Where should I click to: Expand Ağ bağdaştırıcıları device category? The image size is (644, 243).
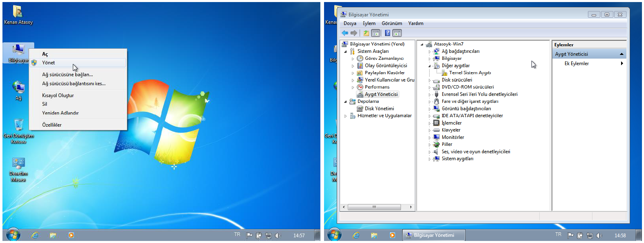point(429,52)
